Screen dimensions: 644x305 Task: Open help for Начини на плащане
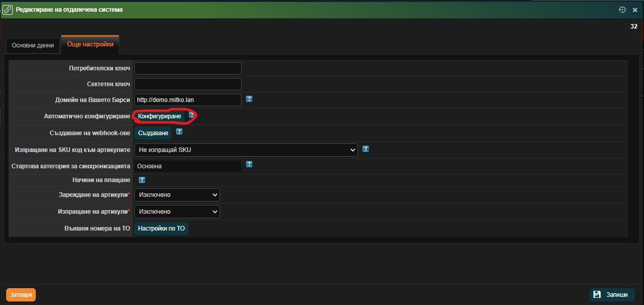142,180
